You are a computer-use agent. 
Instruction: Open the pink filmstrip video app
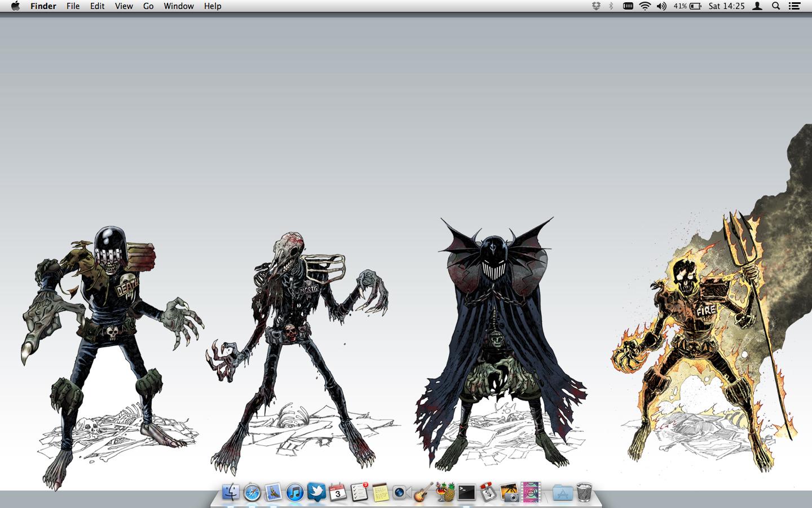pos(531,492)
